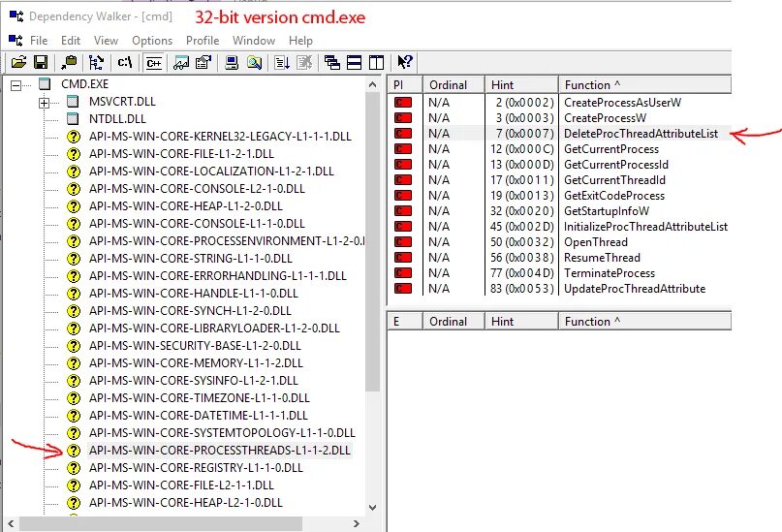This screenshot has width=782, height=532.
Task: Click the Tile Vertically icon
Action: [x=376, y=62]
